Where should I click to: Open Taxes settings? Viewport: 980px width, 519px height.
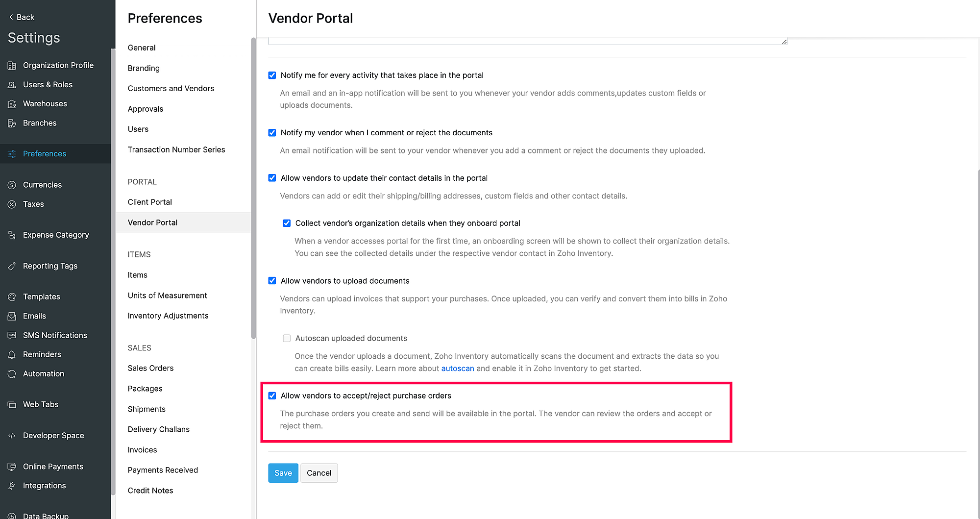(x=33, y=204)
